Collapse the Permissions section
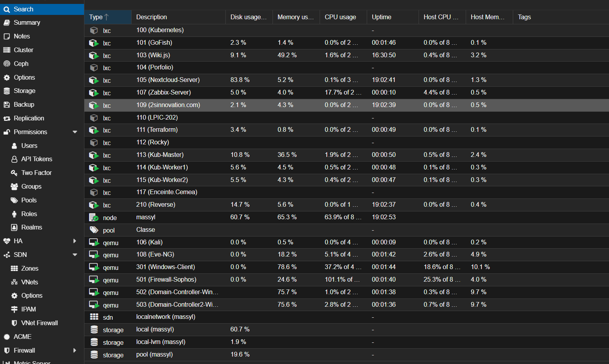This screenshot has width=609, height=364. coord(75,132)
